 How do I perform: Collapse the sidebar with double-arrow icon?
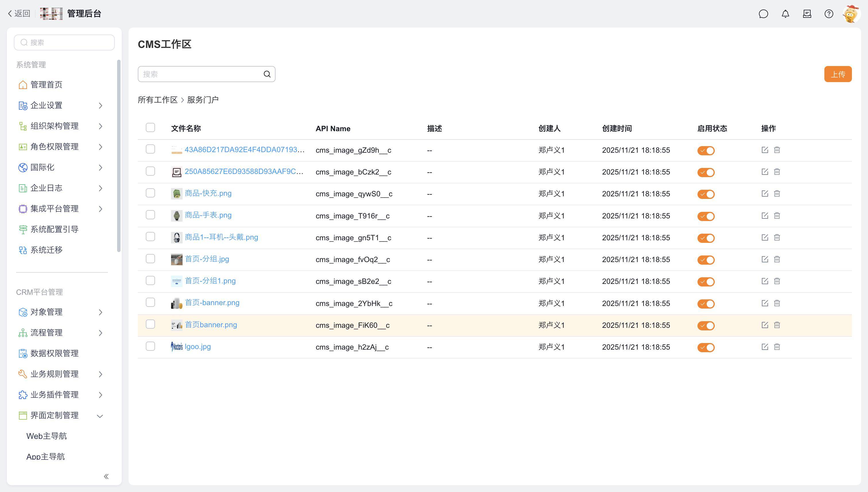106,476
